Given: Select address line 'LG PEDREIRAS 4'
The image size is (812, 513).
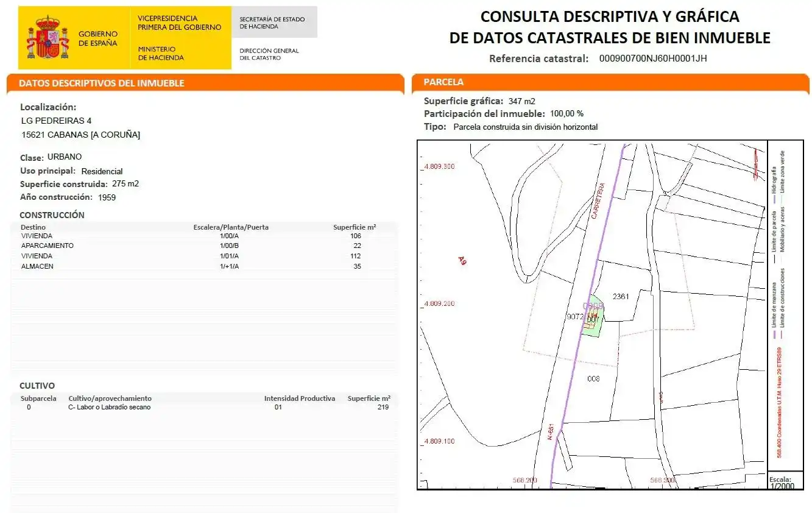Looking at the screenshot, I should coord(56,121).
